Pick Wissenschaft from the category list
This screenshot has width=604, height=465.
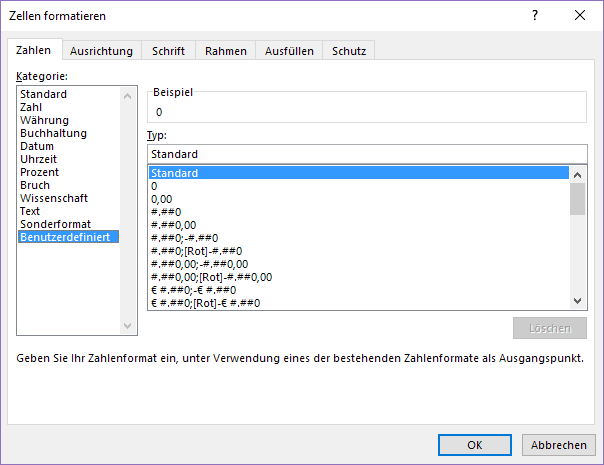tap(54, 198)
